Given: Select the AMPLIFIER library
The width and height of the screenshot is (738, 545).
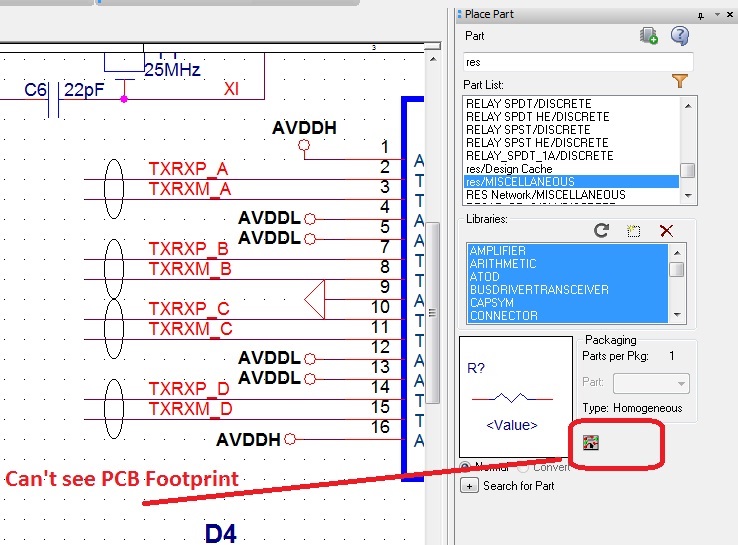Looking at the screenshot, I should point(497,251).
